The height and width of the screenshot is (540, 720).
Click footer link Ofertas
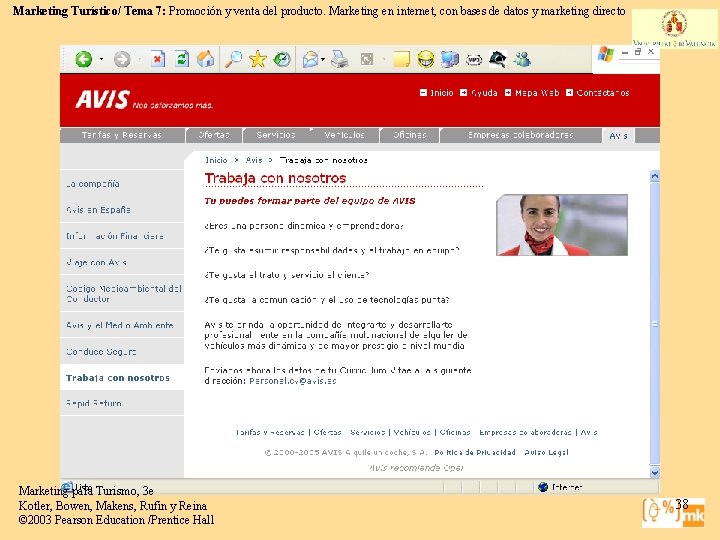coord(327,433)
